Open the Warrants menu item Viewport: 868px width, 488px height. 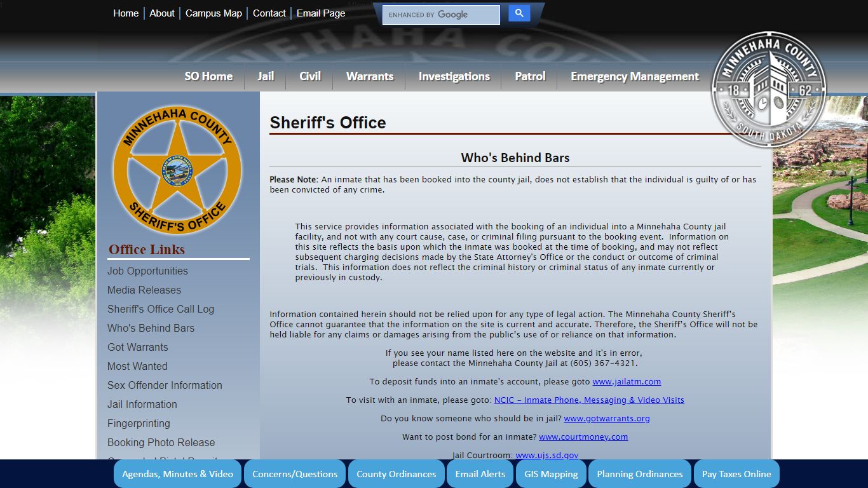[x=369, y=76]
